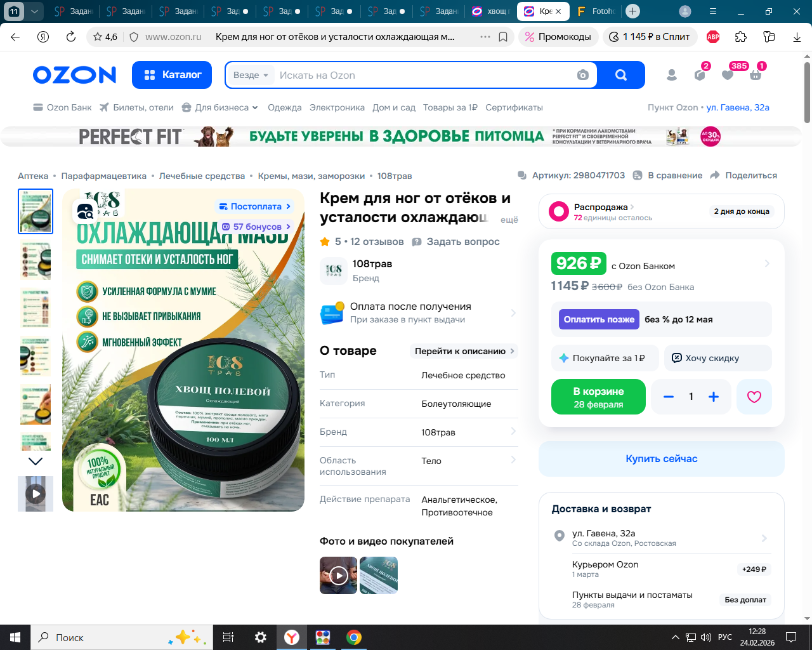Click Задать вопрос

point(456,242)
